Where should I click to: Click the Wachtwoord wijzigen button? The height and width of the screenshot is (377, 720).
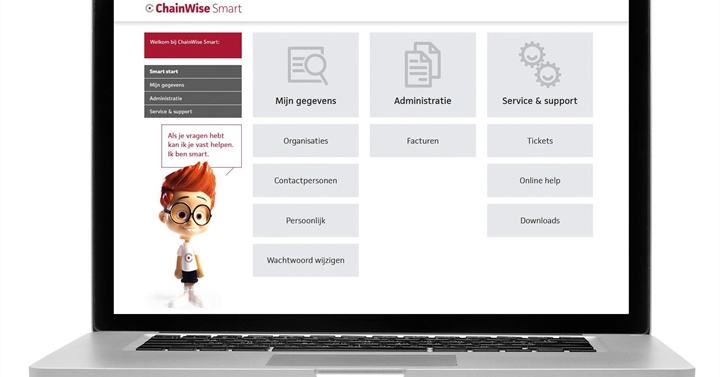point(306,260)
